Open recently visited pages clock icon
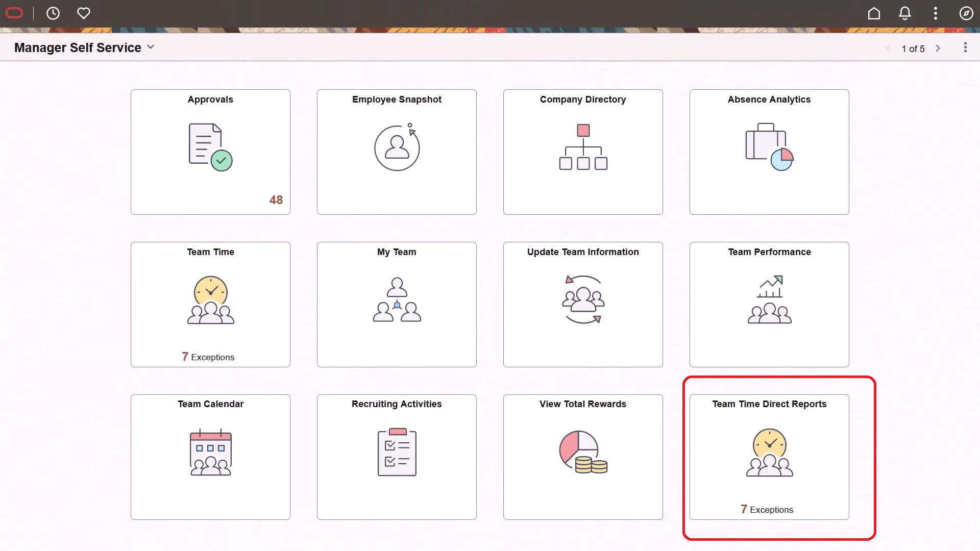This screenshot has height=551, width=980. (53, 13)
